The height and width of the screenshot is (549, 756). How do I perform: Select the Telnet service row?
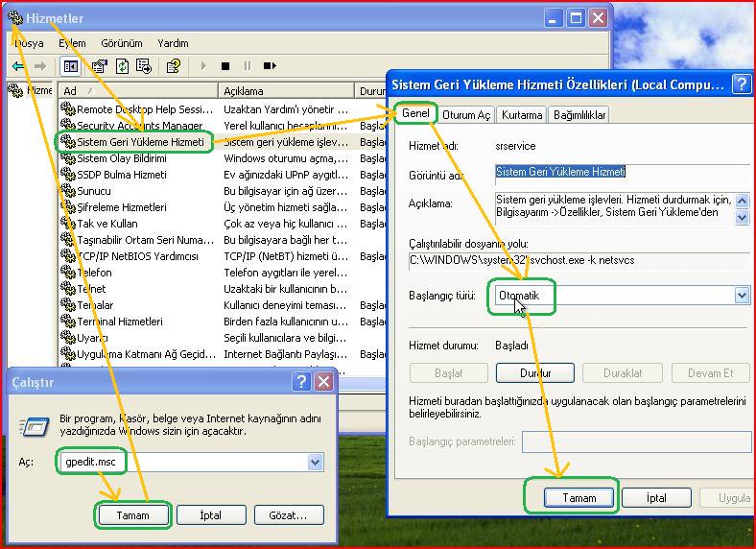(x=223, y=289)
